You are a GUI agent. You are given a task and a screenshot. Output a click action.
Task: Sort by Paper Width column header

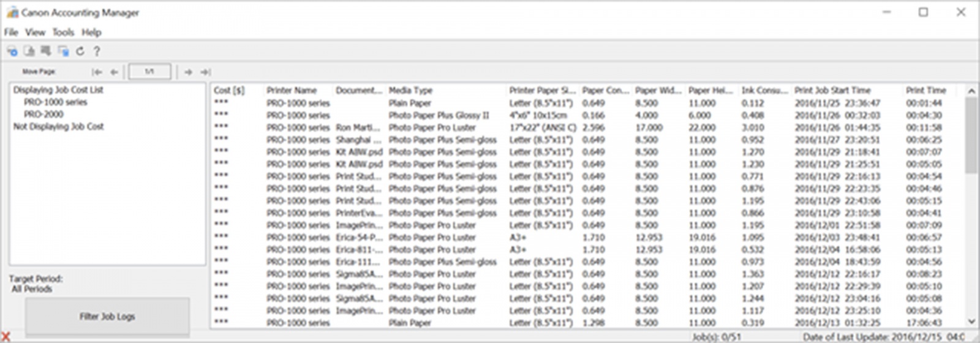pyautogui.click(x=660, y=90)
